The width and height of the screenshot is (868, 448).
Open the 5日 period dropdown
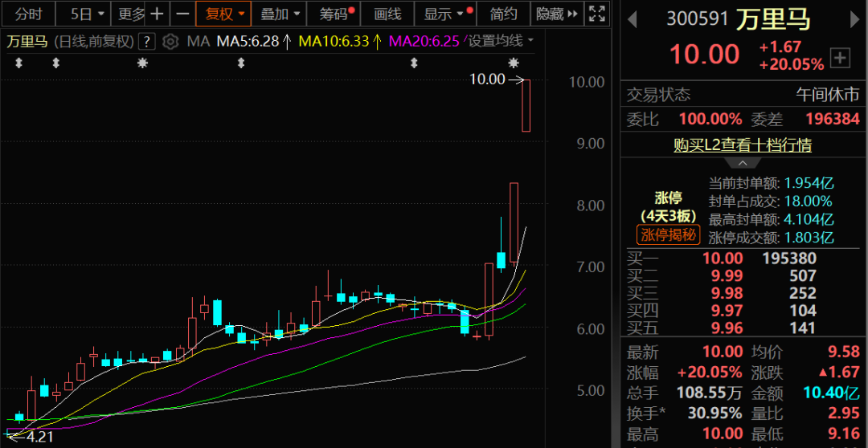coord(88,14)
